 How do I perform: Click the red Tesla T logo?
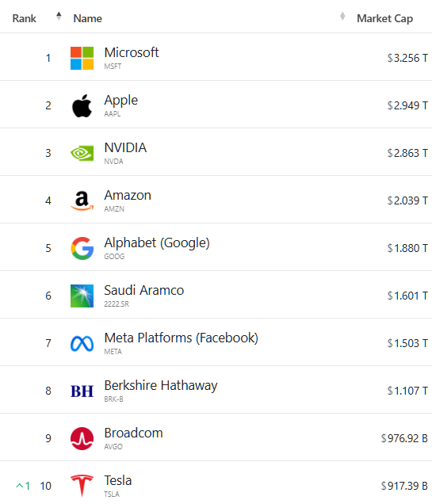pos(82,486)
